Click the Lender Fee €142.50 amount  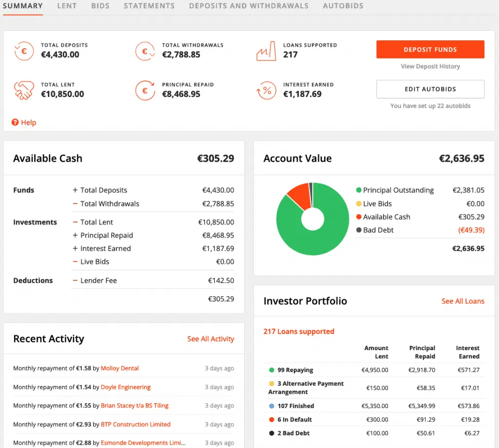(221, 280)
